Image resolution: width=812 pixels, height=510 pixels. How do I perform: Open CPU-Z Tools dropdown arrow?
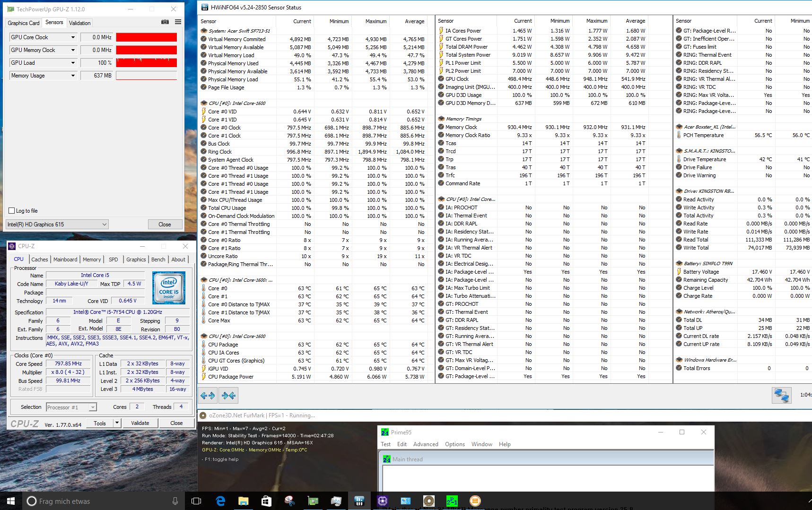click(x=117, y=423)
